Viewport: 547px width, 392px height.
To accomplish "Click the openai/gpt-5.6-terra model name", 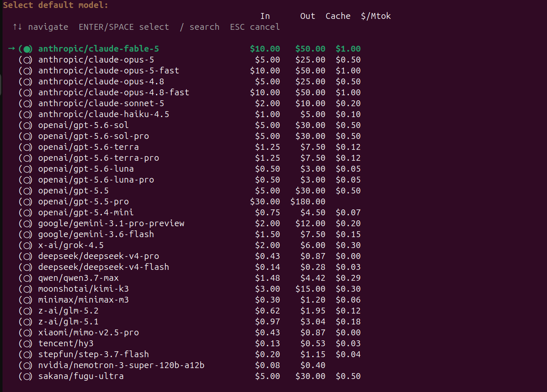I will pos(88,147).
